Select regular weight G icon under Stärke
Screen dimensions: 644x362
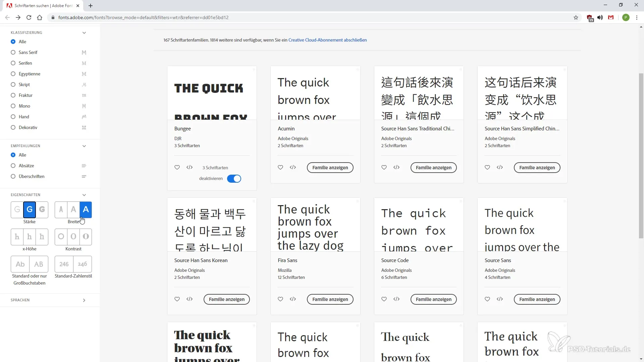click(x=30, y=209)
